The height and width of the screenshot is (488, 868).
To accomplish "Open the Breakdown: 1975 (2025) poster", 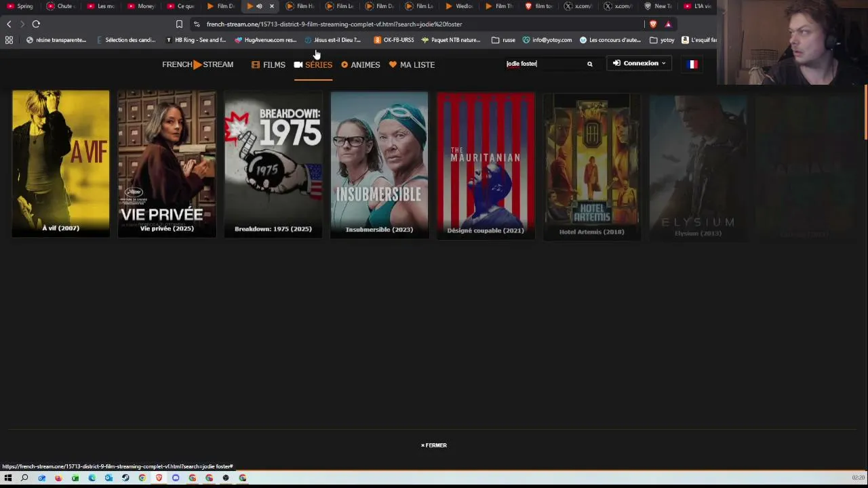I will (x=273, y=165).
